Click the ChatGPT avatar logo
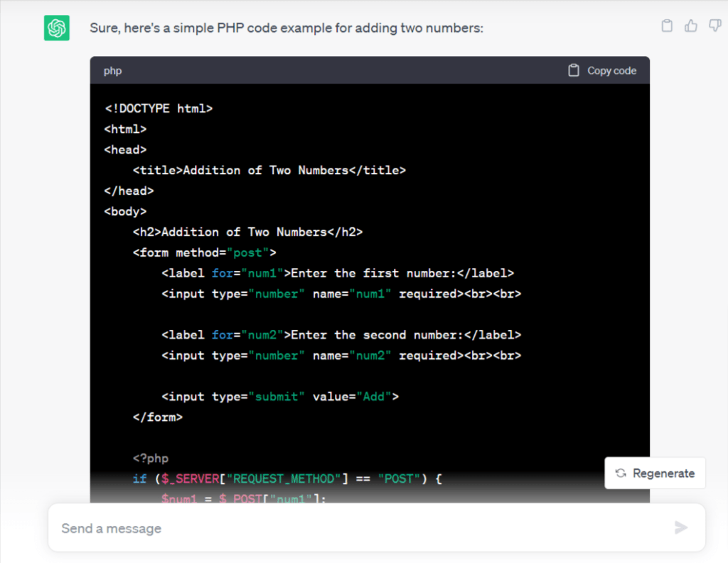This screenshot has height=563, width=728. pos(57,28)
